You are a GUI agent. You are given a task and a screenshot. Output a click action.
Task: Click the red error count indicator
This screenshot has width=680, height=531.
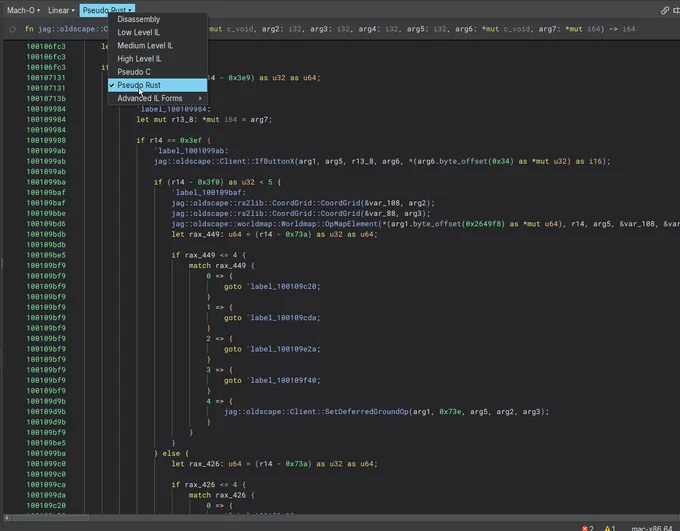click(x=588, y=528)
